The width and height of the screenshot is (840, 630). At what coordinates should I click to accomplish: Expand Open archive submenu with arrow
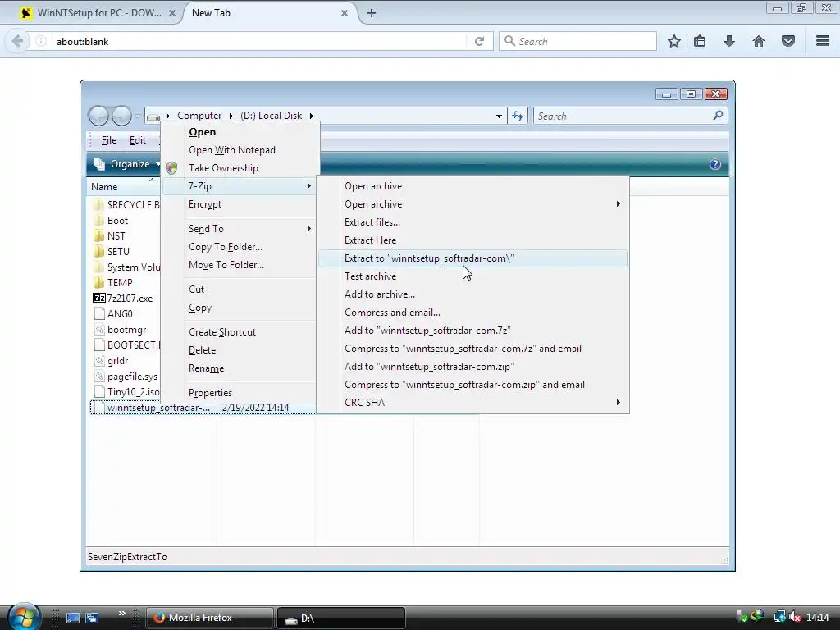point(473,204)
